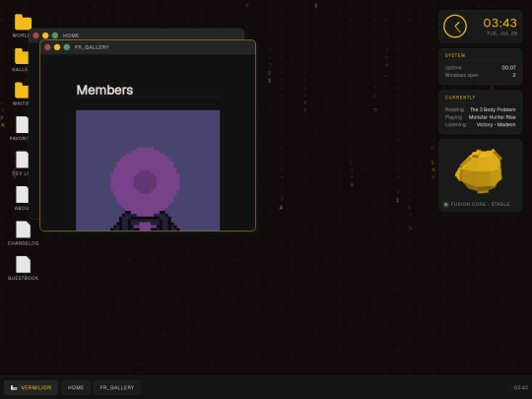Click the Windows open count row
Viewport: 532px width, 399px height.
pos(480,75)
